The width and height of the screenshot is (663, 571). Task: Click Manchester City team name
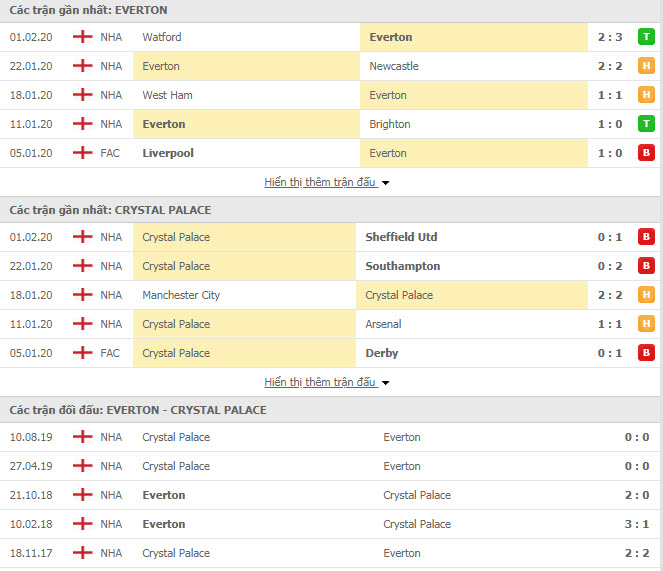point(181,295)
